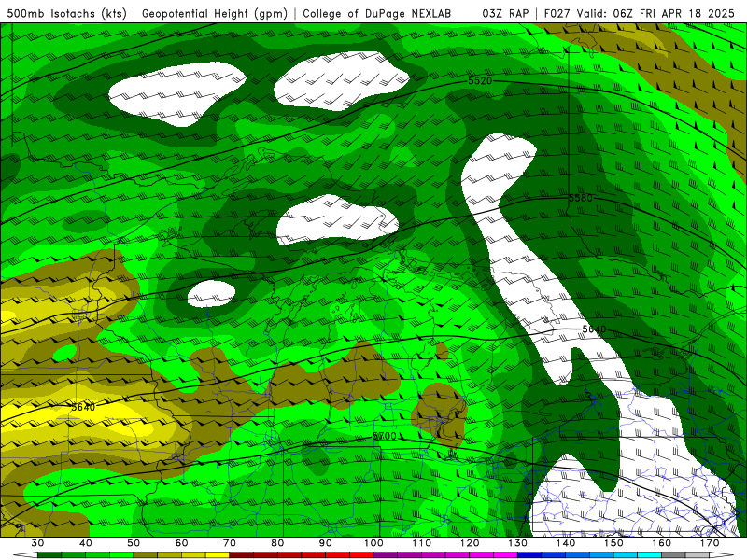747x560 pixels.
Task: Click the '03Z RAP' model run label
Action: click(505, 13)
